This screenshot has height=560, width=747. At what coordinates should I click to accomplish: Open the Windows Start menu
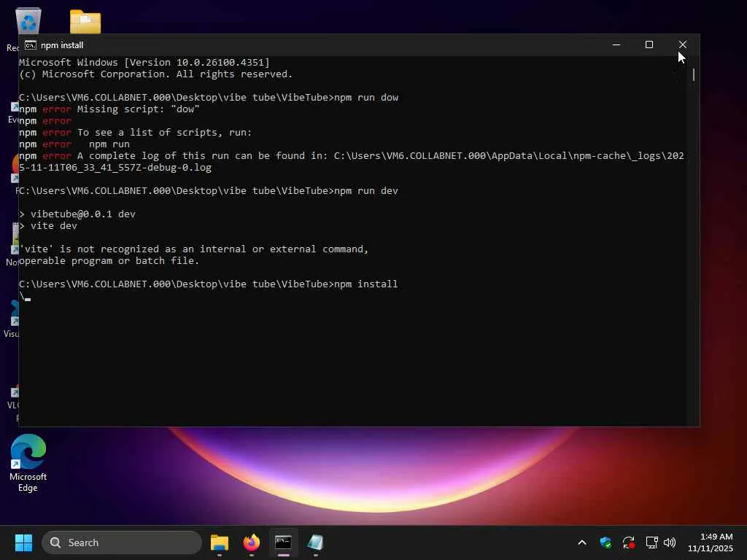[x=23, y=542]
